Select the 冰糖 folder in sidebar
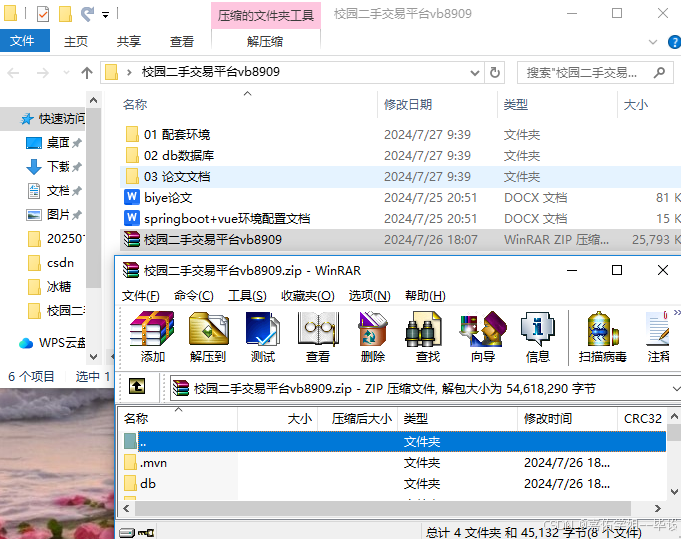681x539 pixels. [x=50, y=287]
